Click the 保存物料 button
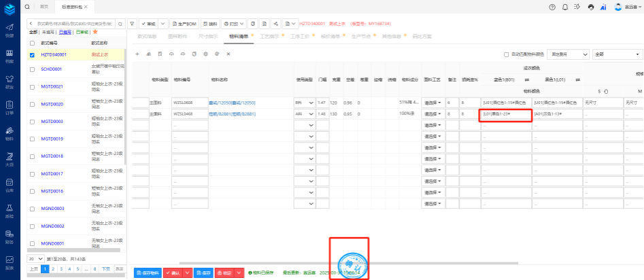Viewport: 644px width, 280px height. coord(148,273)
